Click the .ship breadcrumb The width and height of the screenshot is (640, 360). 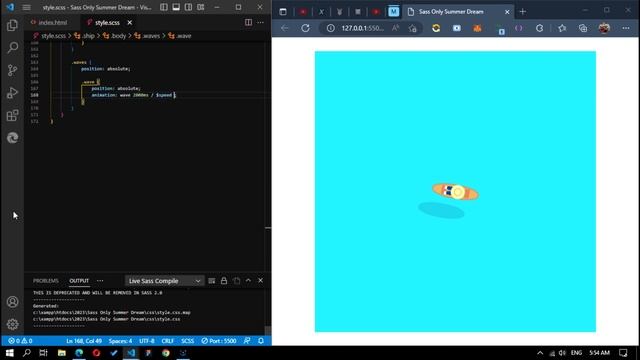pos(88,36)
